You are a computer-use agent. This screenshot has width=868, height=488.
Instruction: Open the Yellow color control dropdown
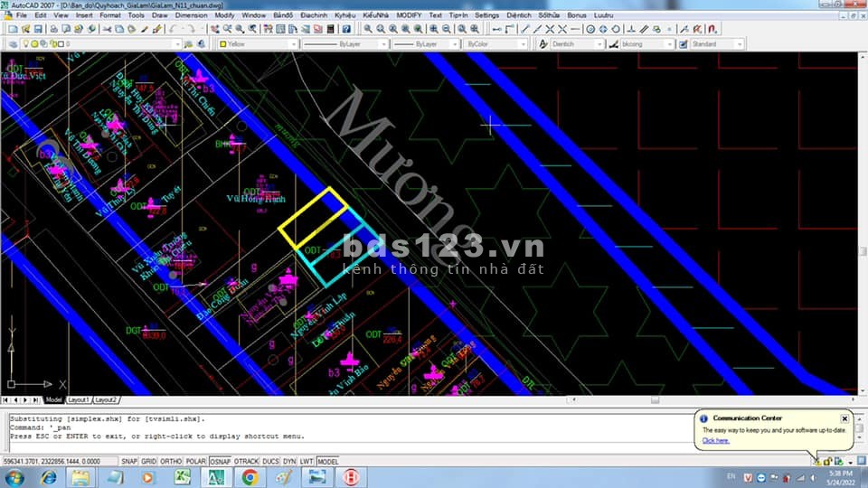293,43
